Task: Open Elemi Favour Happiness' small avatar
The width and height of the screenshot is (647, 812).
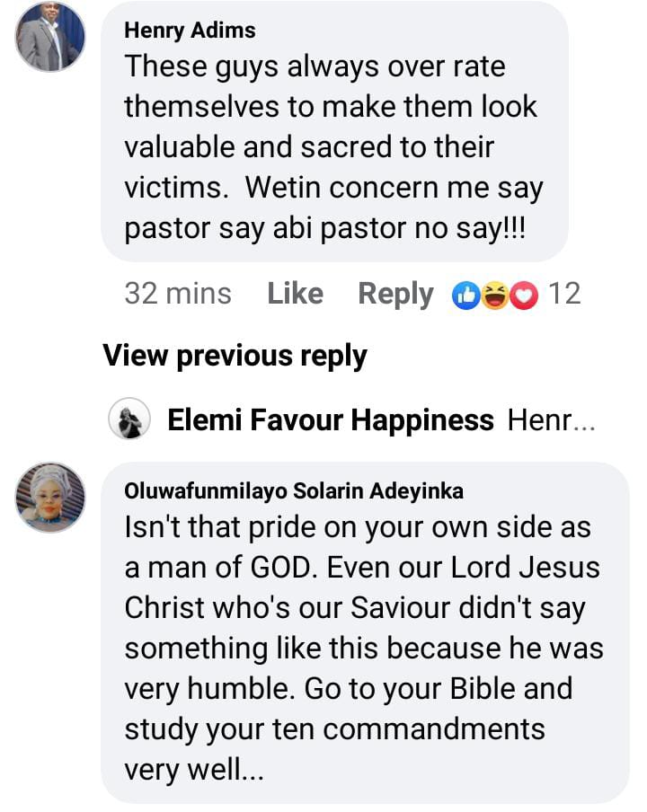Action: pyautogui.click(x=129, y=419)
